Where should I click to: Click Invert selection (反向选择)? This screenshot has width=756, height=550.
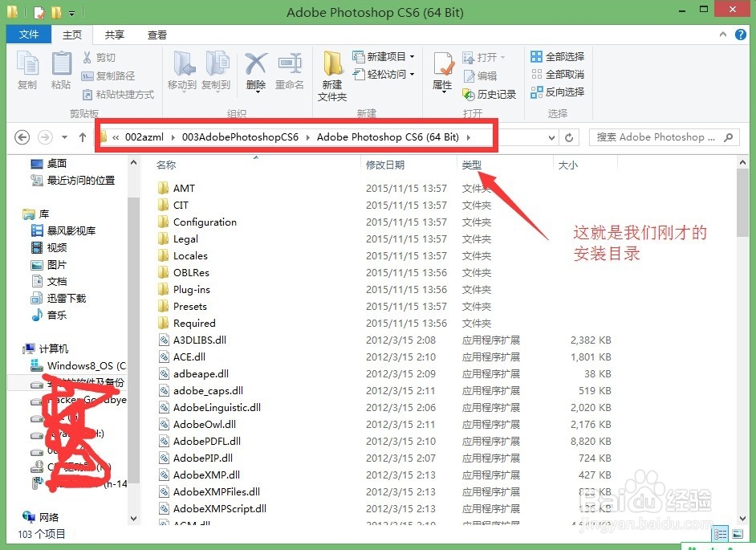tap(557, 92)
